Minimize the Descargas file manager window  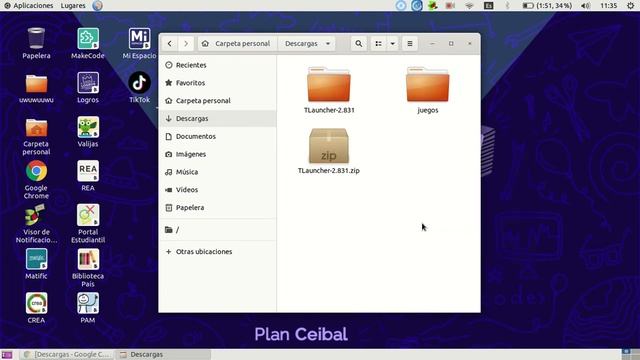(432, 44)
